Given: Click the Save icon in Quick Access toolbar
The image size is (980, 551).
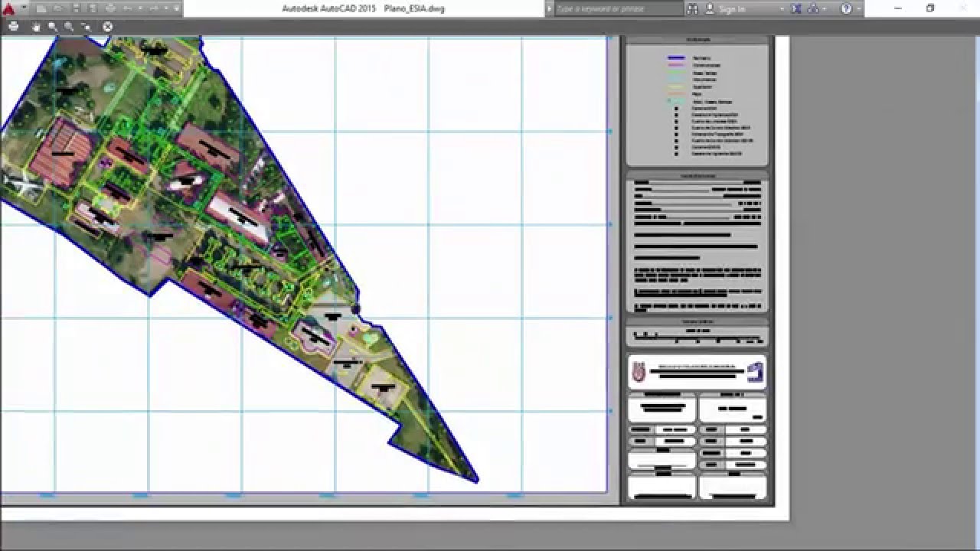Looking at the screenshot, I should pyautogui.click(x=76, y=8).
